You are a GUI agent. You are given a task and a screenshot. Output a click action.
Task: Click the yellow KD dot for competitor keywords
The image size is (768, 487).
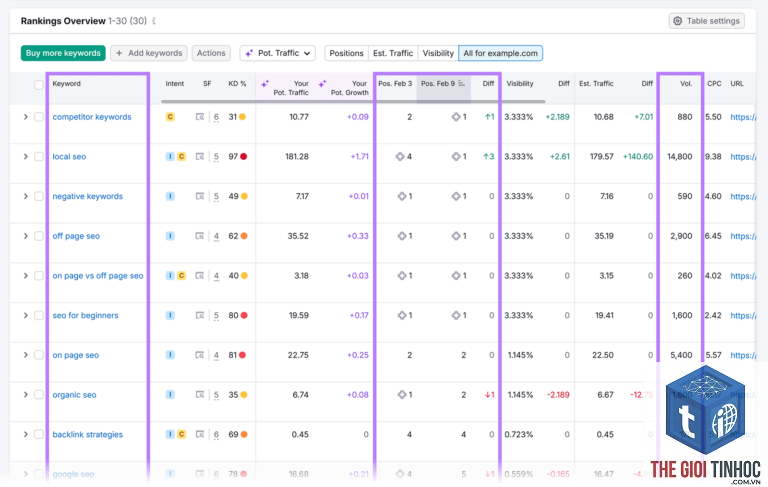(x=242, y=117)
